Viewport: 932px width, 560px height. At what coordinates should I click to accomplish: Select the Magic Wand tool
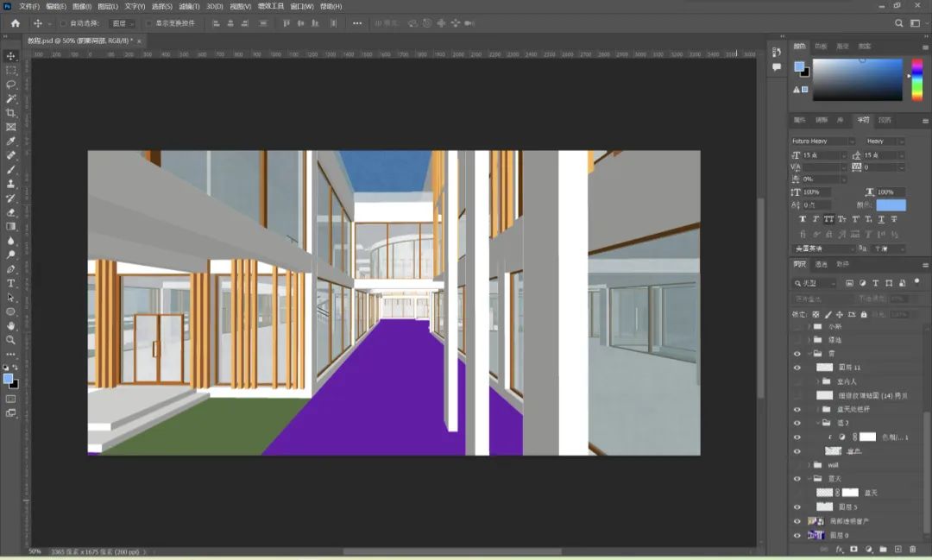coord(10,98)
